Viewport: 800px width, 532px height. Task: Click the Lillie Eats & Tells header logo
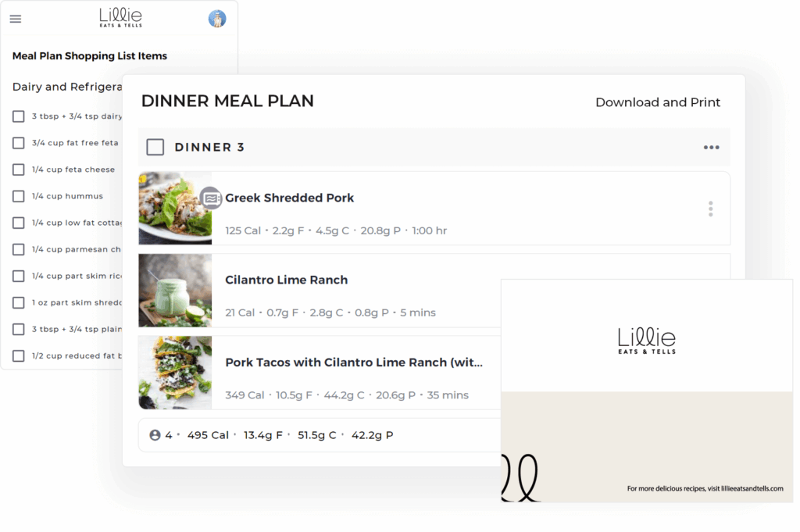(121, 17)
